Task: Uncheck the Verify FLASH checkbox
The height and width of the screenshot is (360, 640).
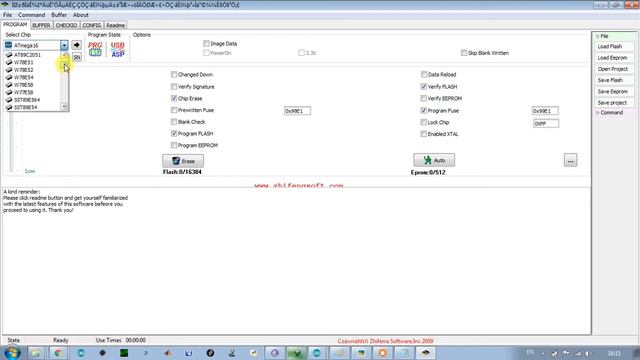Action: [x=424, y=87]
